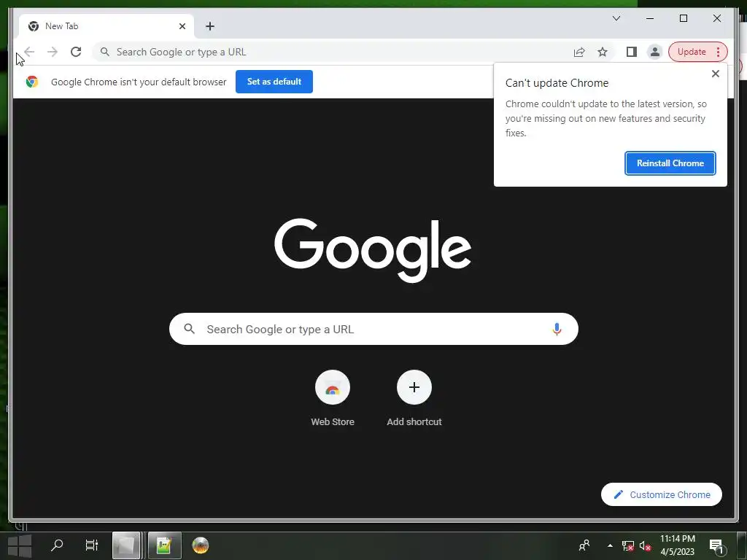Minimize the Chrome window

click(650, 18)
